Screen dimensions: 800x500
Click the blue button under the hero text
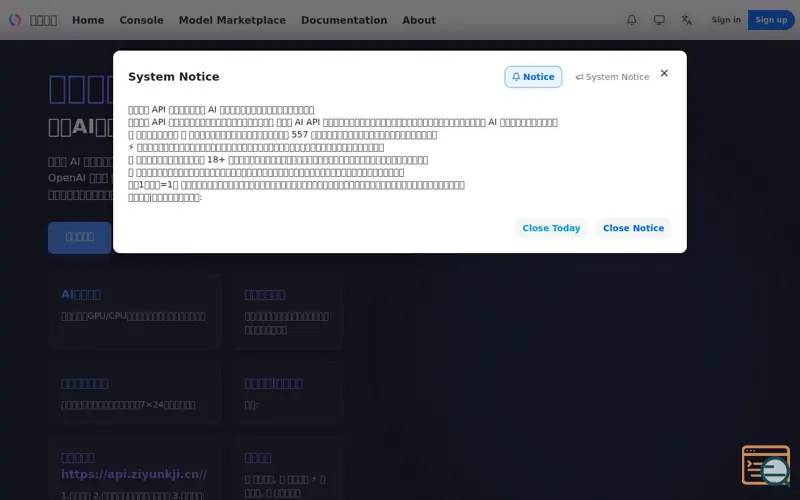(x=80, y=237)
